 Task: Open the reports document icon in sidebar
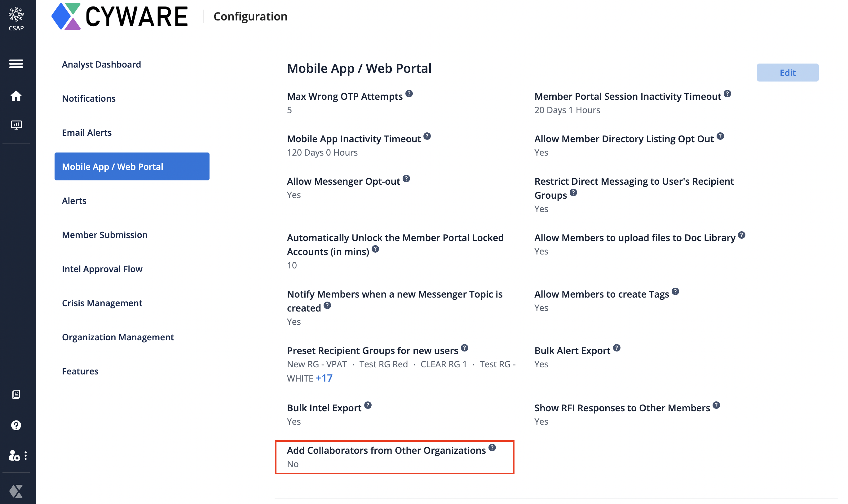(x=16, y=394)
